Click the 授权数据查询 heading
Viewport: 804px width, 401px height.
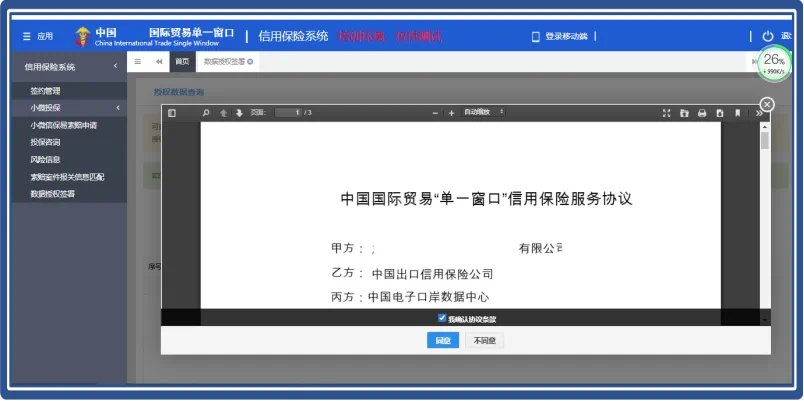coord(179,92)
